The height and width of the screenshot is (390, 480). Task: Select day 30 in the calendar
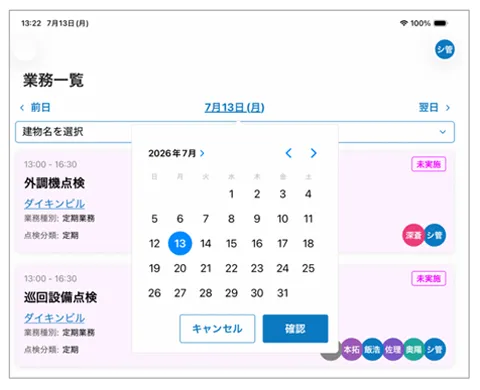257,293
